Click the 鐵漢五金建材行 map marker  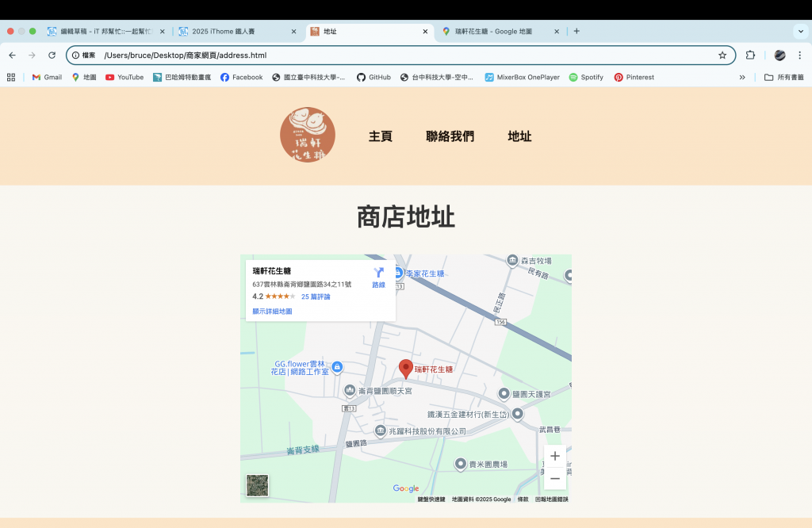click(517, 414)
